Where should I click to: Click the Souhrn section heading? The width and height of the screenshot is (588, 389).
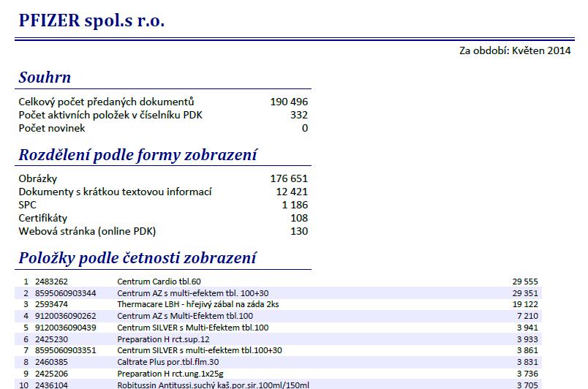coord(45,78)
